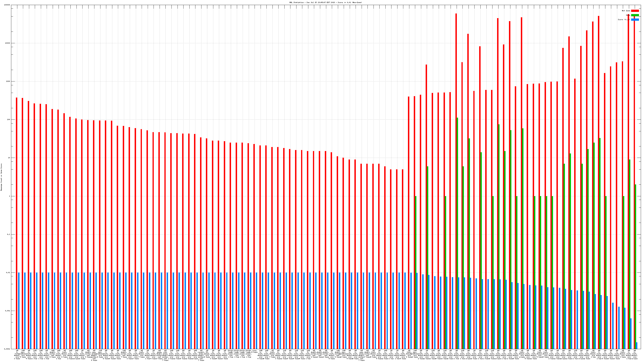
Task: Click the first x-axis label '3@1.list.dnswl.org 3 hops'
Action: pyautogui.click(x=17, y=355)
